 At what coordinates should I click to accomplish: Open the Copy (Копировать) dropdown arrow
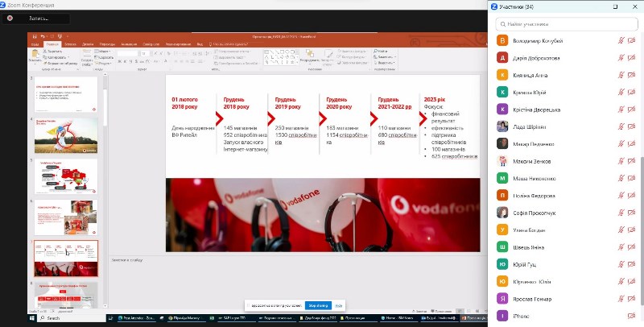68,57
